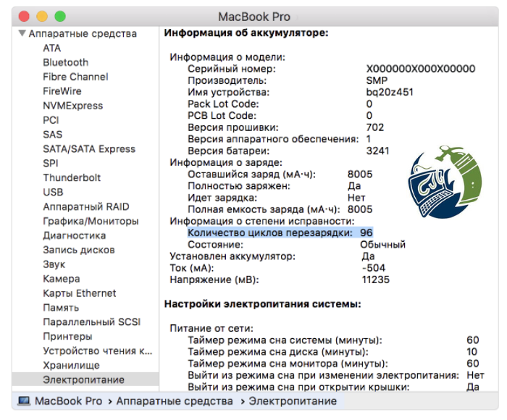Select Хранилище in the sidebar

click(x=72, y=366)
